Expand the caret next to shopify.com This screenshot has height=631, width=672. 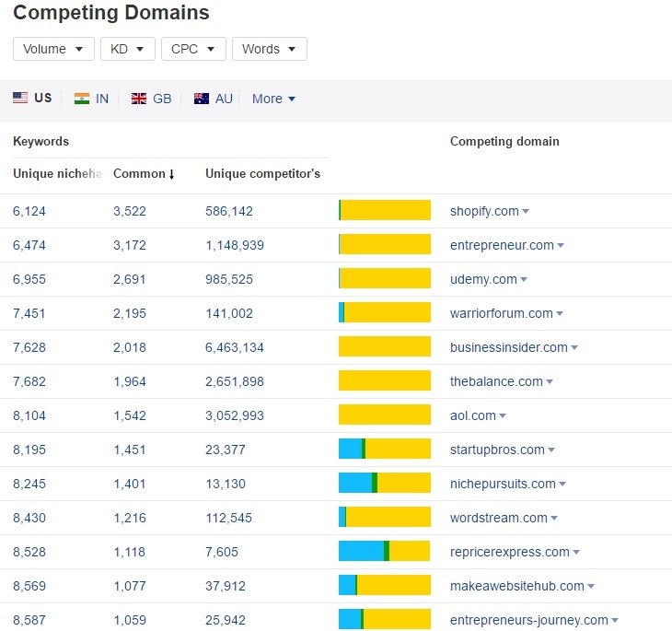pyautogui.click(x=526, y=212)
